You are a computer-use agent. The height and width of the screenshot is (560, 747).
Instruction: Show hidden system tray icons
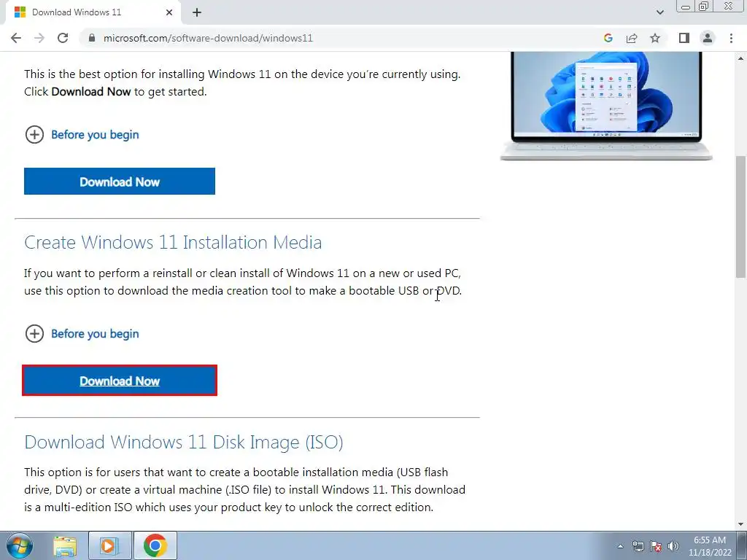[x=620, y=546]
